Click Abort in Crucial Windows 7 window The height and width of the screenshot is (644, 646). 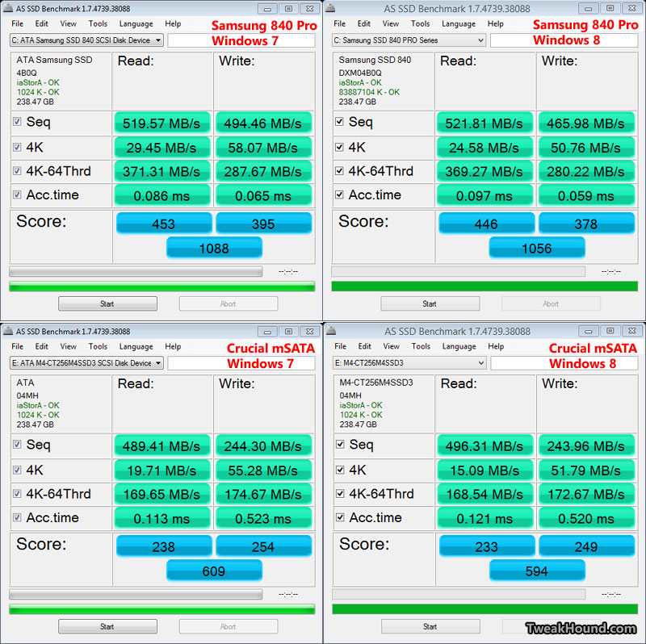tap(229, 627)
